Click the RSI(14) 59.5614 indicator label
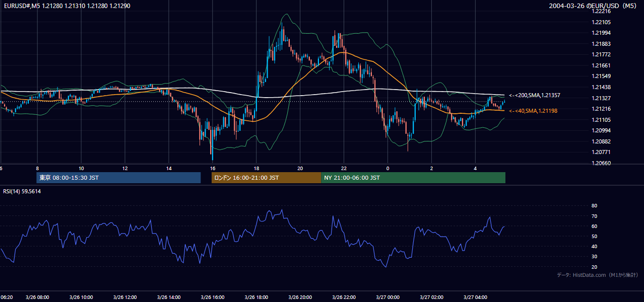The height and width of the screenshot is (302, 644). [x=22, y=191]
